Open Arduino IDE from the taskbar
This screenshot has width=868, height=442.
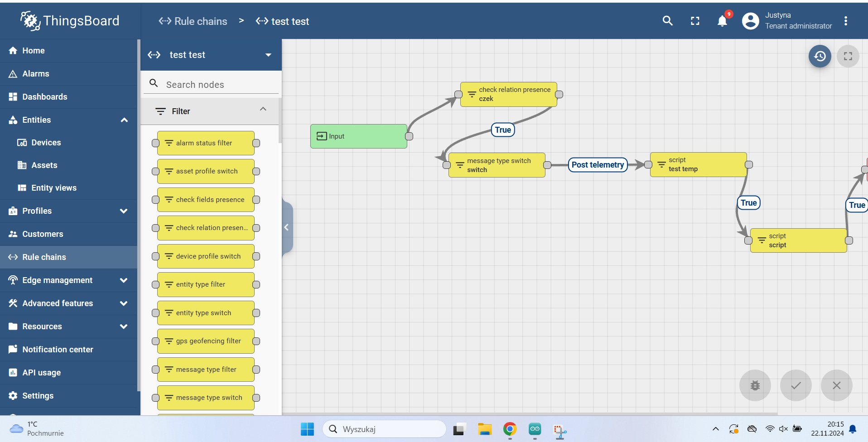(535, 429)
